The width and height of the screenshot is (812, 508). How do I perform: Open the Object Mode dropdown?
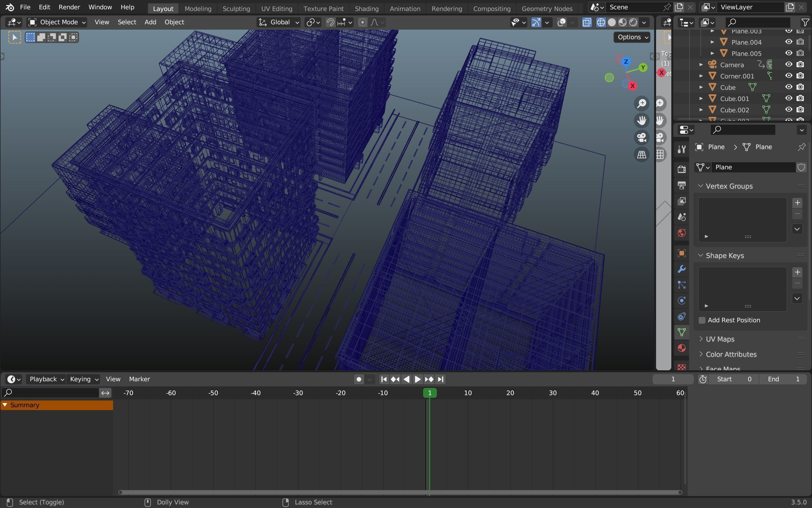[57, 22]
